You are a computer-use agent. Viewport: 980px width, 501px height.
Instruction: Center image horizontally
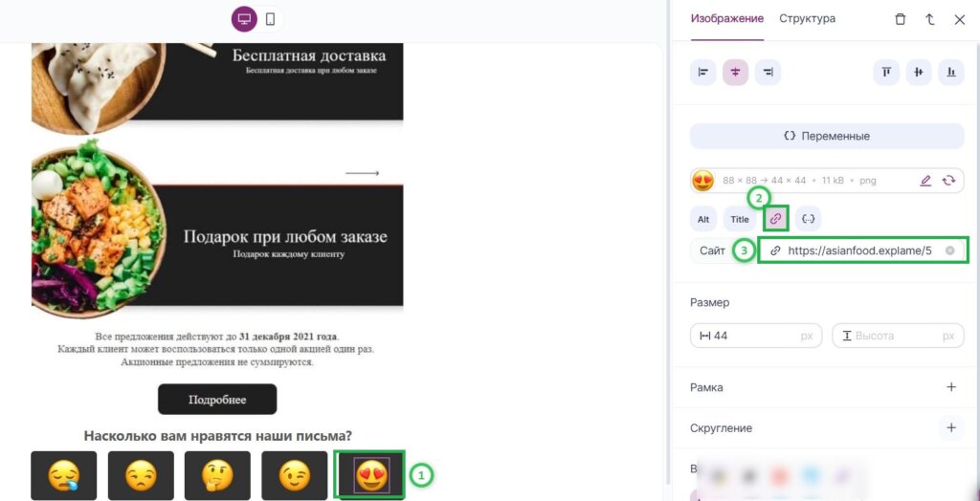[736, 73]
